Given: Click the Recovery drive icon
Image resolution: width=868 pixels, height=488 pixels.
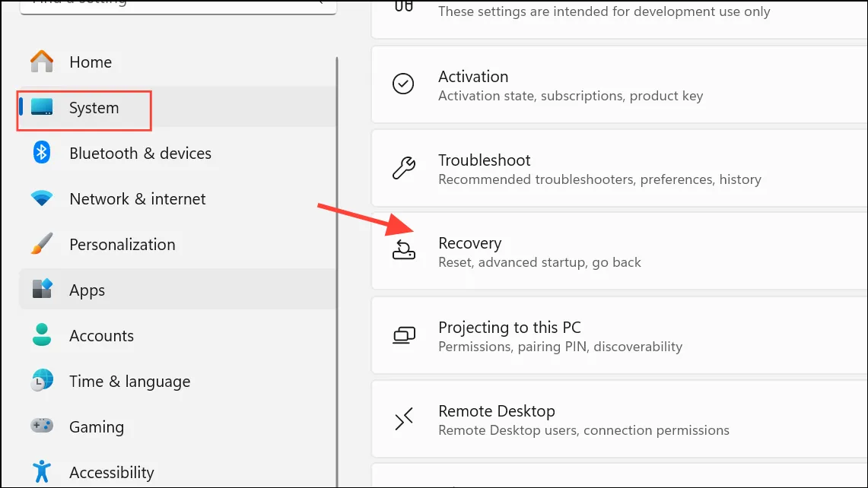Looking at the screenshot, I should pos(403,250).
